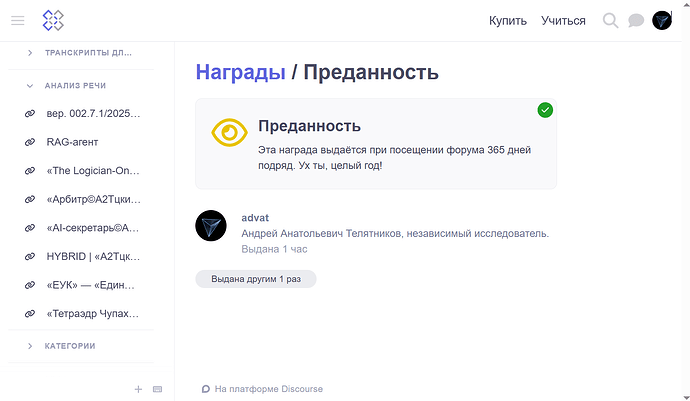Open the Учиться header menu item
Screen dimensions: 690x401
(x=563, y=21)
